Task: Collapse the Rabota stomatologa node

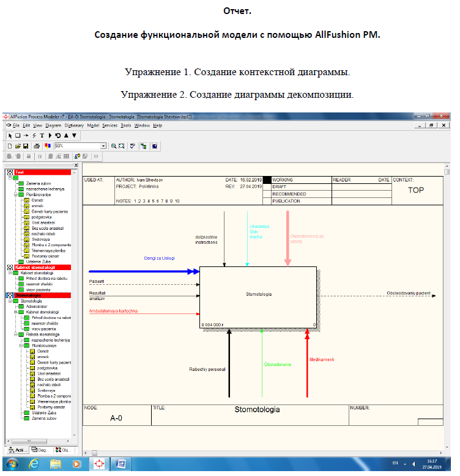Action: pyautogui.click(x=16, y=334)
